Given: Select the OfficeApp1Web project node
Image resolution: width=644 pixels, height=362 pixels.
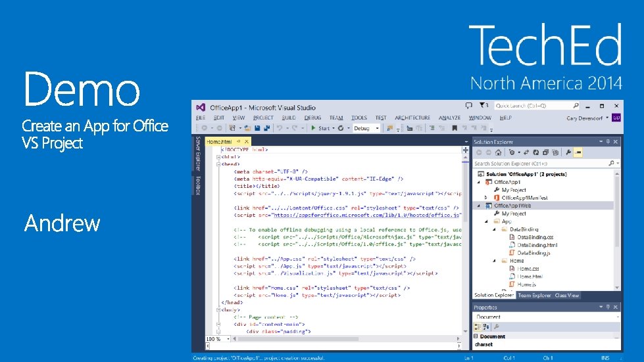Looking at the screenshot, I should tap(512, 206).
